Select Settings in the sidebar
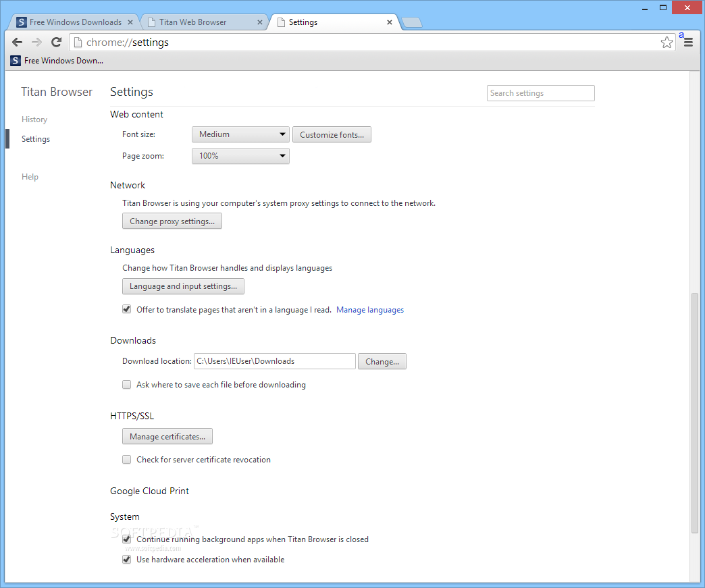 pos(36,139)
